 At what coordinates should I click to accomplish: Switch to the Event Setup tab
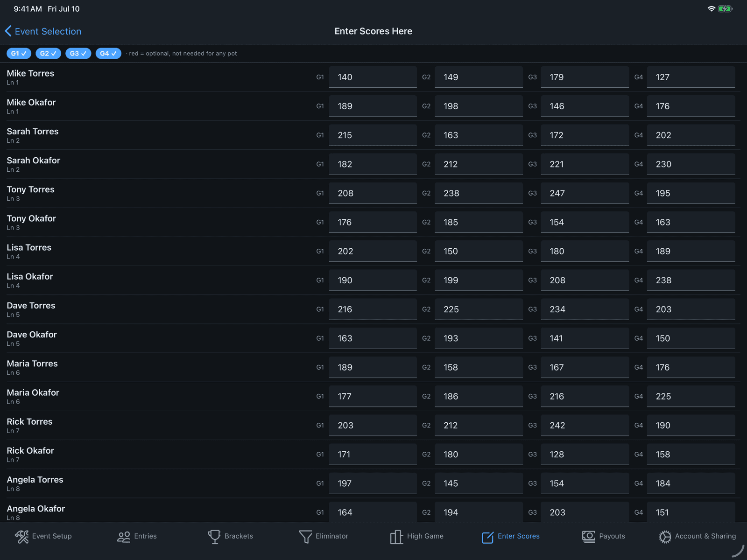pos(43,537)
